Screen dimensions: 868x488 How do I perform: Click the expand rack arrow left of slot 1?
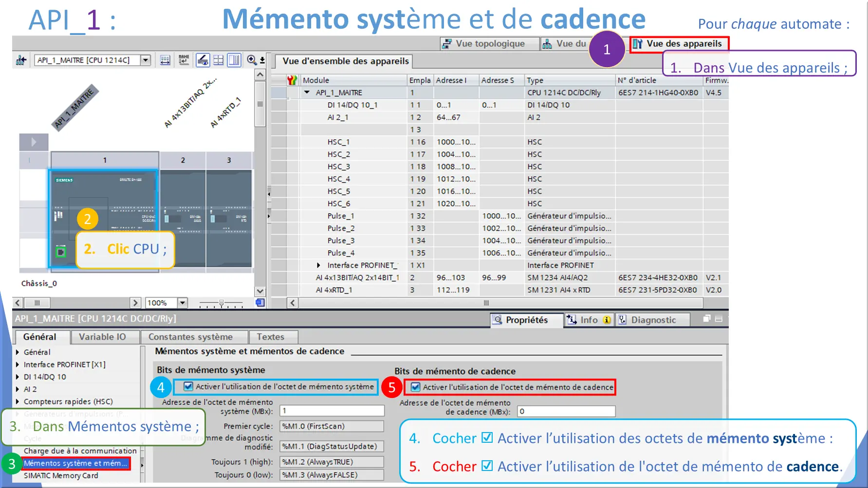[34, 142]
